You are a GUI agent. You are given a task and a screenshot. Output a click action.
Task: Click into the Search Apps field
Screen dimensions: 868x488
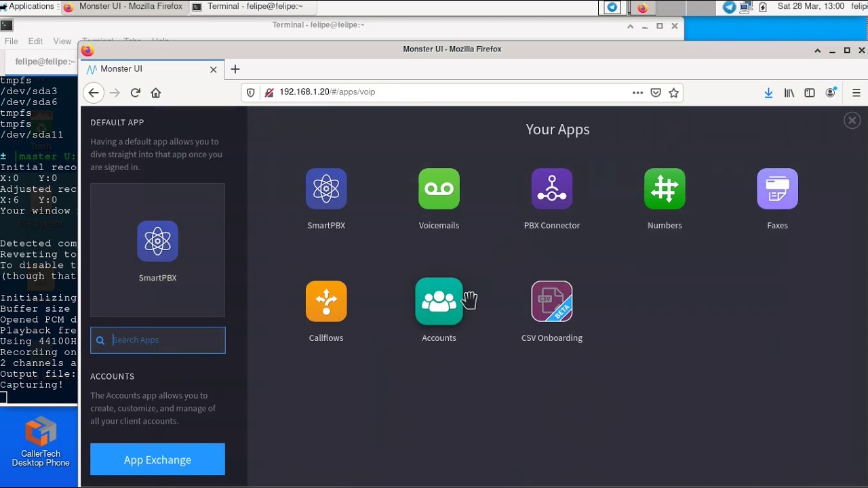(158, 340)
